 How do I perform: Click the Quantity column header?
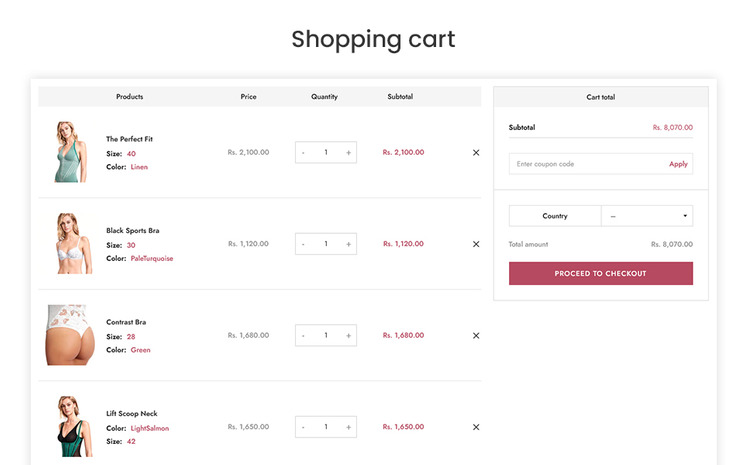pyautogui.click(x=324, y=97)
